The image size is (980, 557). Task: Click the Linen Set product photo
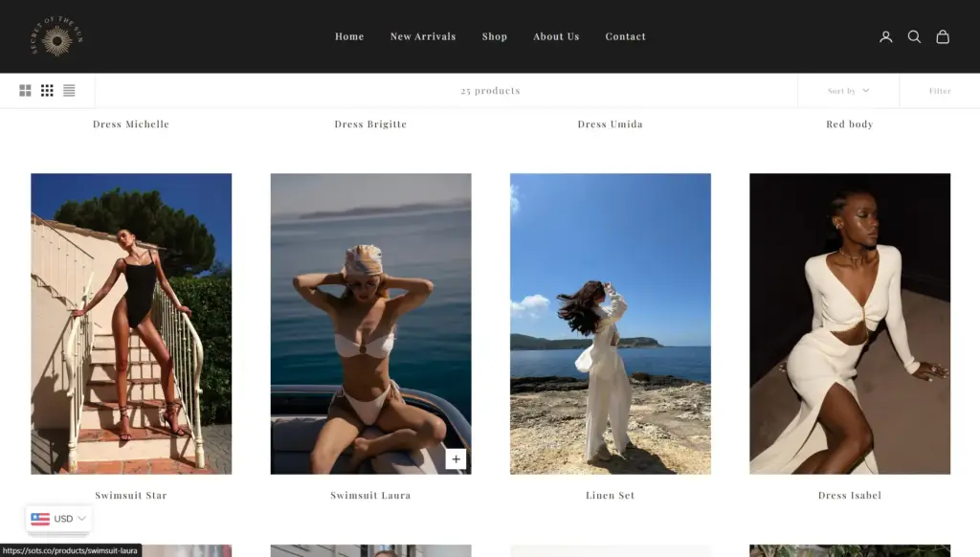point(611,323)
